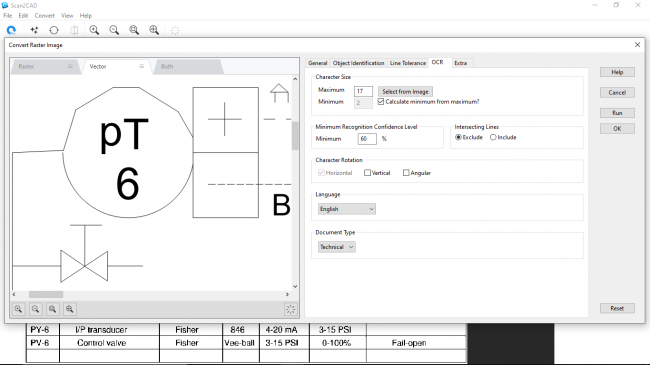This screenshot has height=365, width=650.
Task: Click the Minimum confidence level field
Action: coord(367,139)
